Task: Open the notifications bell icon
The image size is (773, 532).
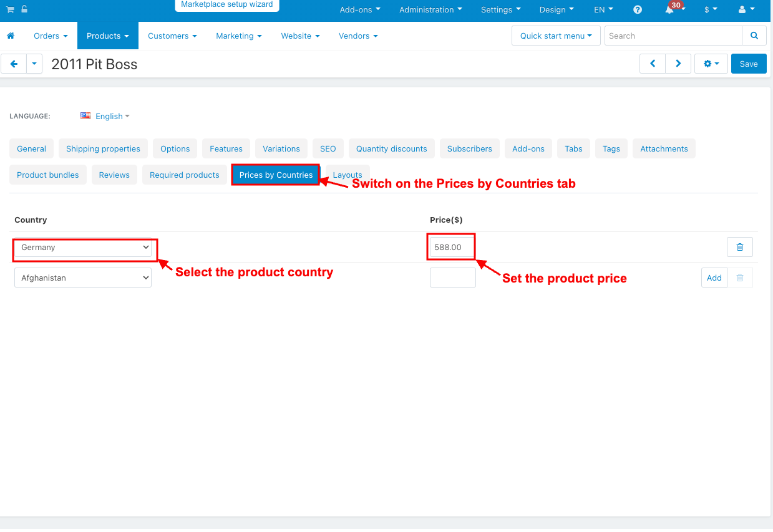Action: click(x=670, y=10)
